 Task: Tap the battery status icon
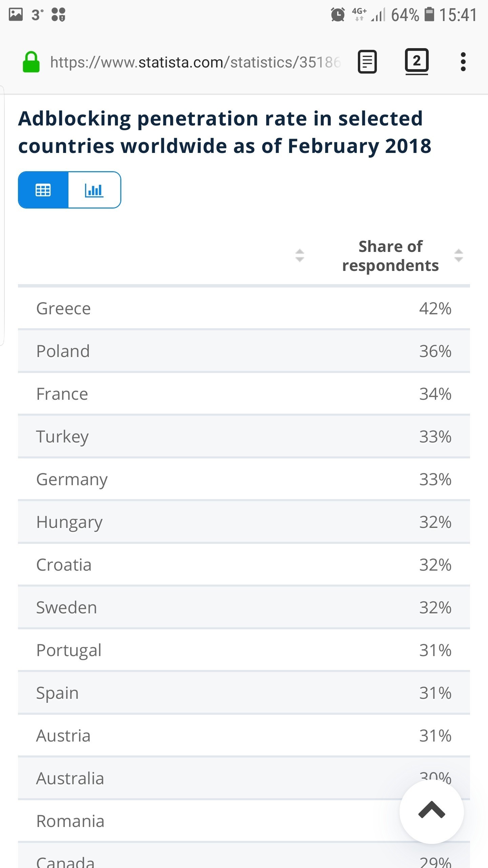(429, 15)
